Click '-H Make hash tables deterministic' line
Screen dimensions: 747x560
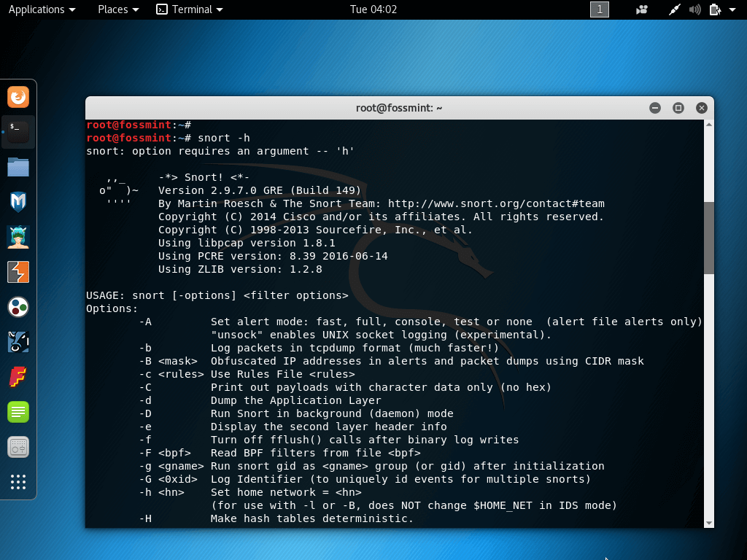pos(276,518)
